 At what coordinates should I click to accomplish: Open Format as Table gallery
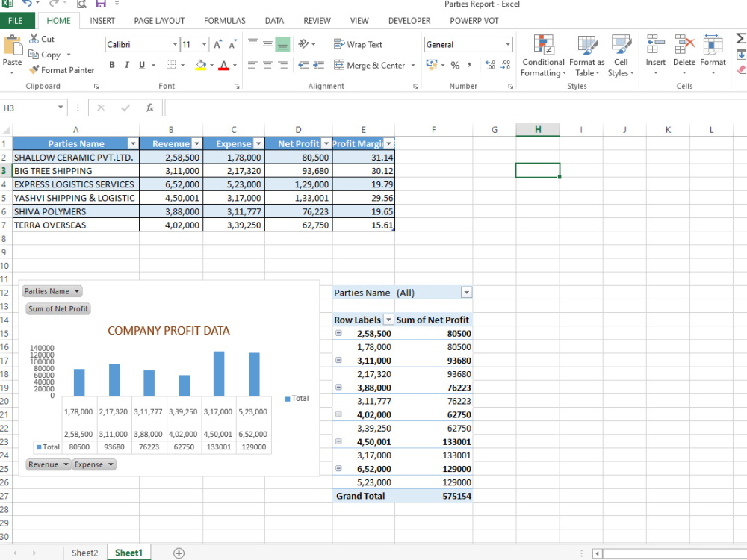click(x=587, y=55)
